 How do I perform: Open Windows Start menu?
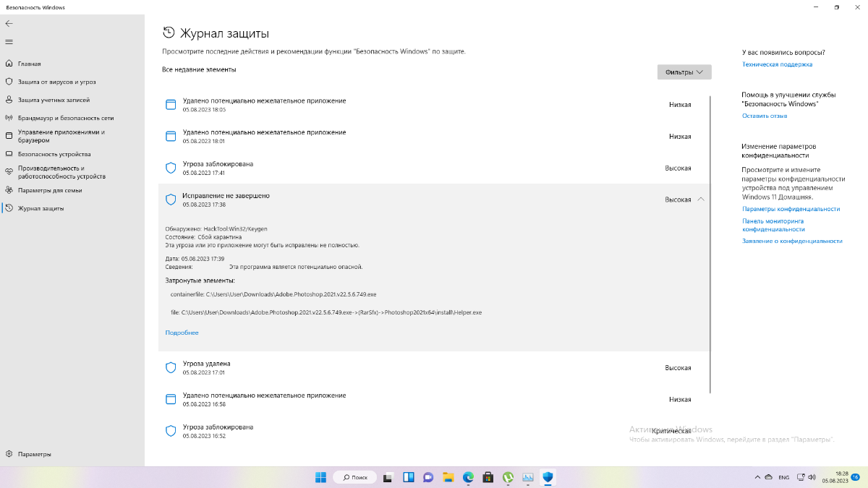pyautogui.click(x=320, y=477)
